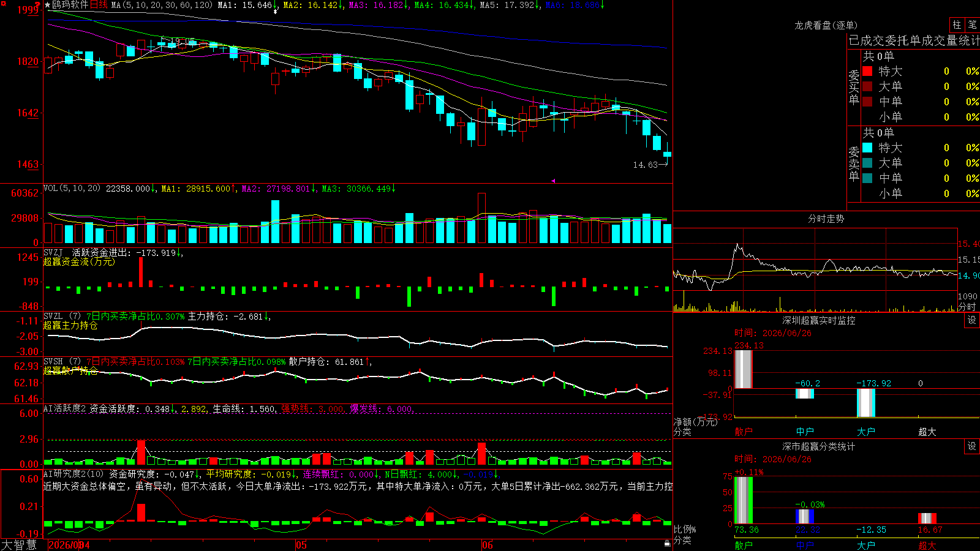Click the 平均研究度: -0.019 label

(249, 474)
